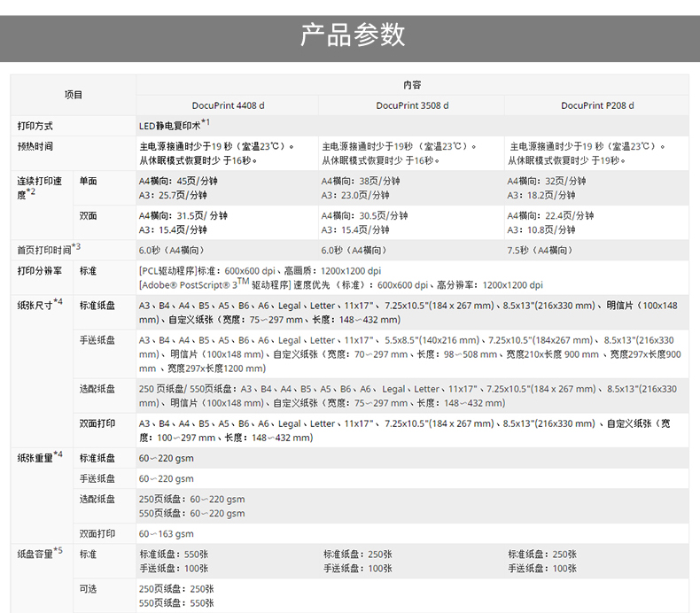Select the 预热时间 row label

tap(35, 146)
